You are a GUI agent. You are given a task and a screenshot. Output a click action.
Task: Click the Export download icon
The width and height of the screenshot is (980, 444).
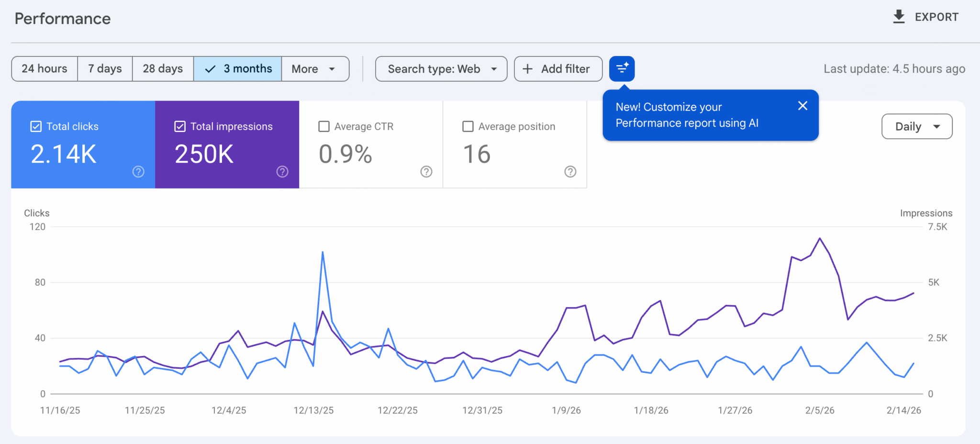[x=899, y=16]
